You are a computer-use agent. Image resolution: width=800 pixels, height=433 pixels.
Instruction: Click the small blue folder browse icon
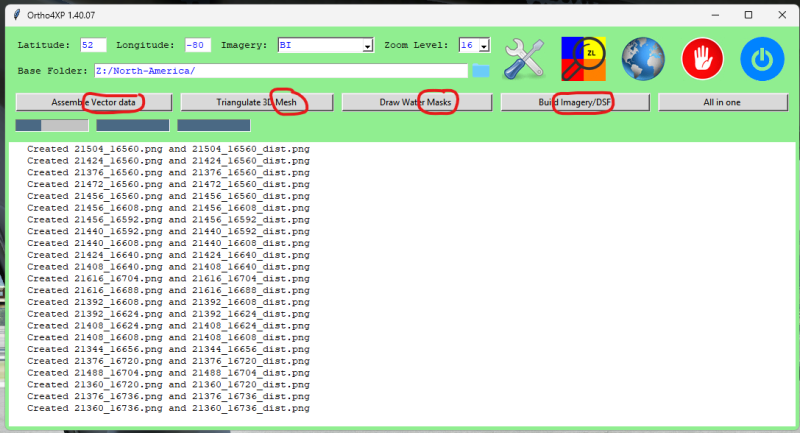coord(481,71)
